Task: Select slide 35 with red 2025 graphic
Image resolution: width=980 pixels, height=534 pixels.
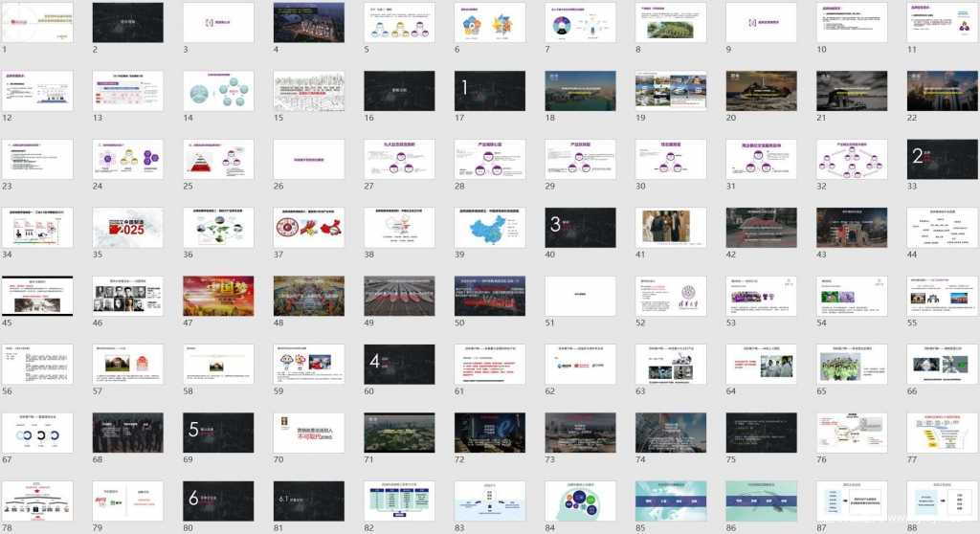Action: coord(128,228)
